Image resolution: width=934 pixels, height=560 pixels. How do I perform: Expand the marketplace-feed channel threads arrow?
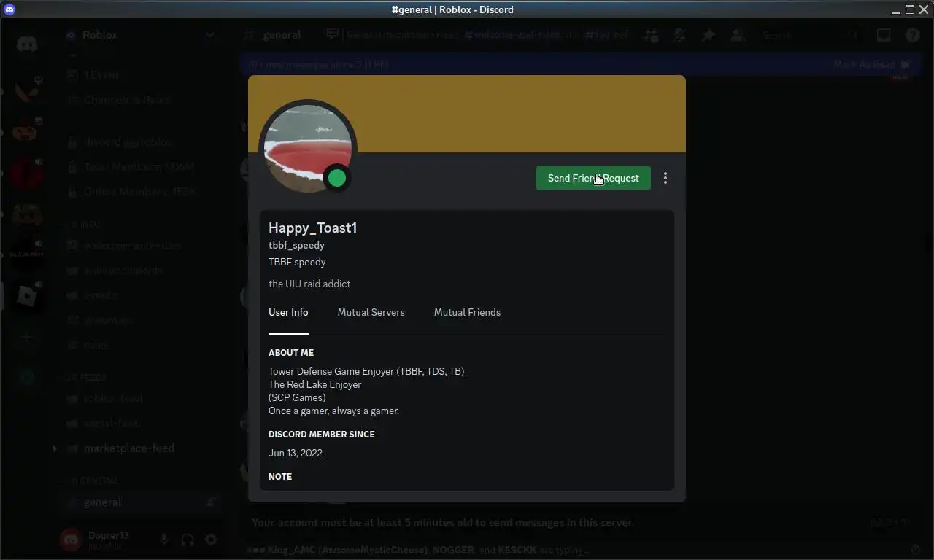coord(55,448)
